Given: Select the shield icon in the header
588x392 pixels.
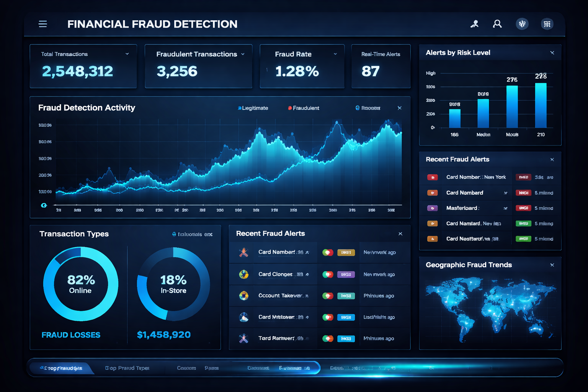Looking at the screenshot, I should (x=522, y=24).
